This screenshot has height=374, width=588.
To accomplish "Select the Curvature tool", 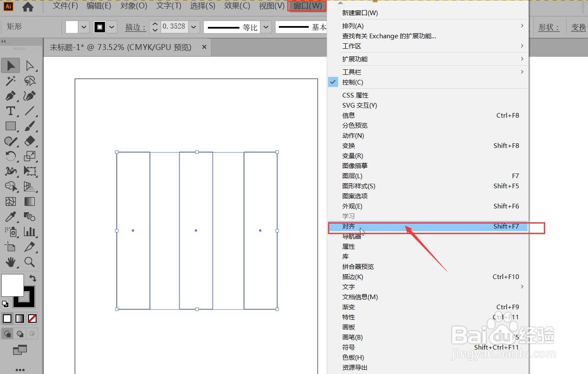I will point(29,96).
